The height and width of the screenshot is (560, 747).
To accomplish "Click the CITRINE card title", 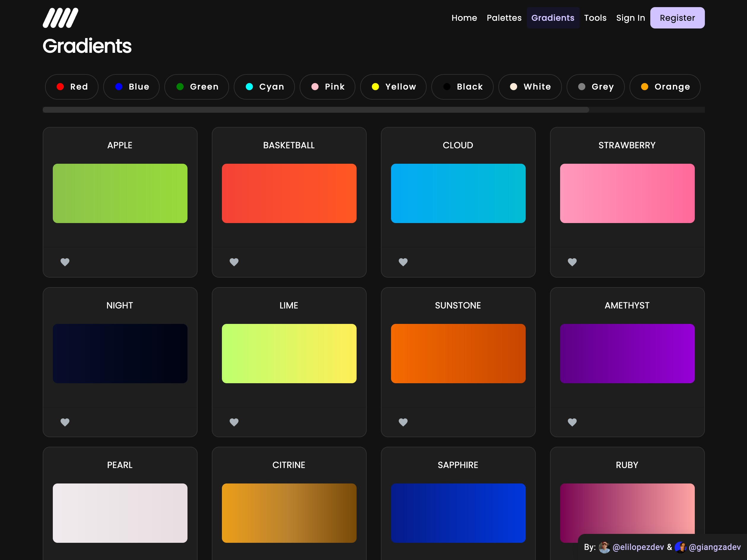I will point(289,465).
